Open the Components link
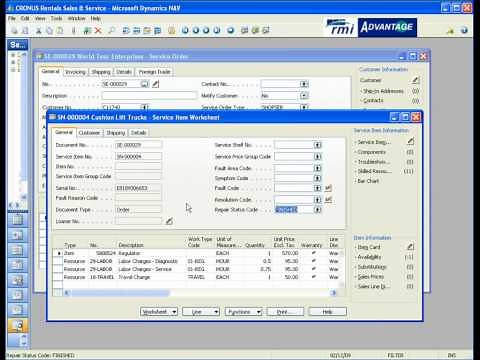The height and width of the screenshot is (360, 480). tap(371, 152)
